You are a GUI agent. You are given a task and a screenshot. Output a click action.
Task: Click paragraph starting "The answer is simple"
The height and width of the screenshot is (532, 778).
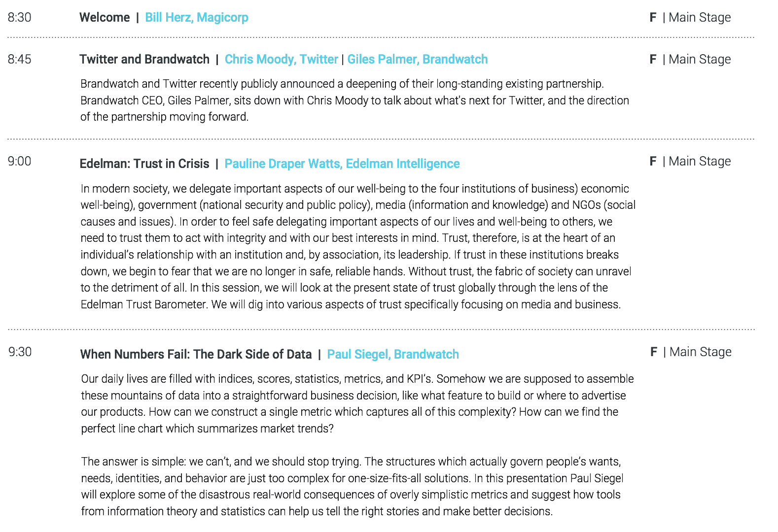point(352,486)
